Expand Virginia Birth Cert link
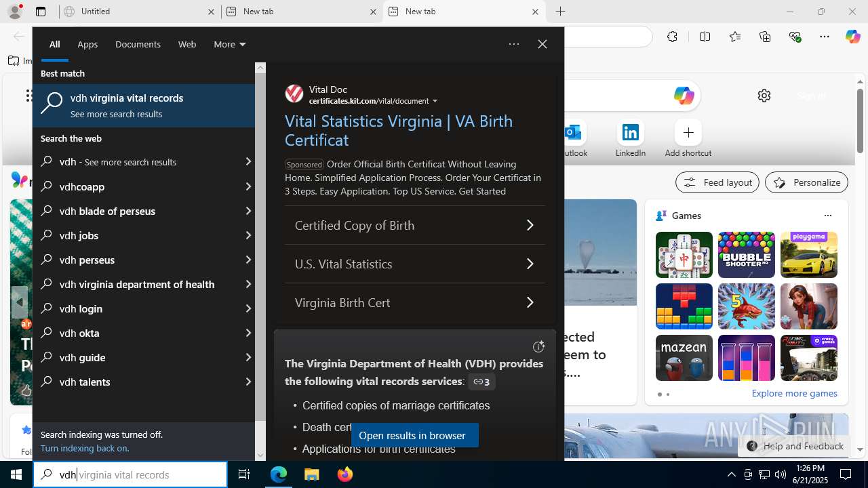 (415, 302)
